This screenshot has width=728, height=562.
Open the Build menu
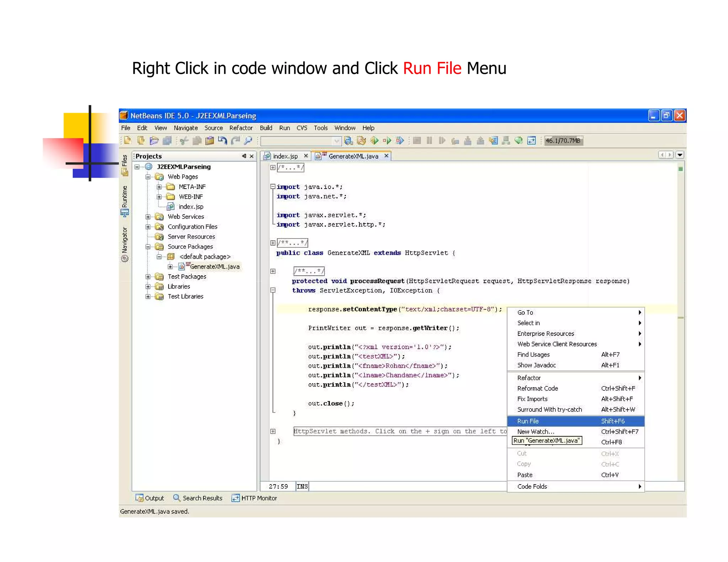[x=266, y=128]
